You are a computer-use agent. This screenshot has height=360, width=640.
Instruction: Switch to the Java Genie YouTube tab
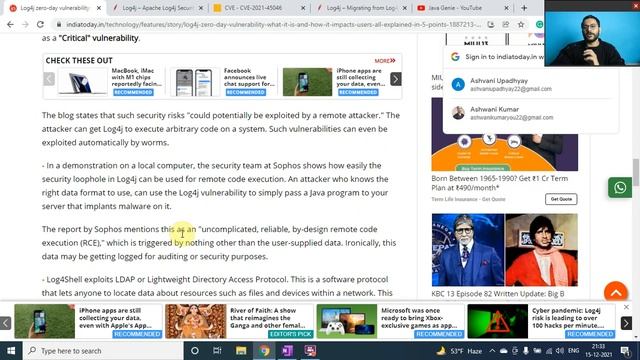(464, 8)
